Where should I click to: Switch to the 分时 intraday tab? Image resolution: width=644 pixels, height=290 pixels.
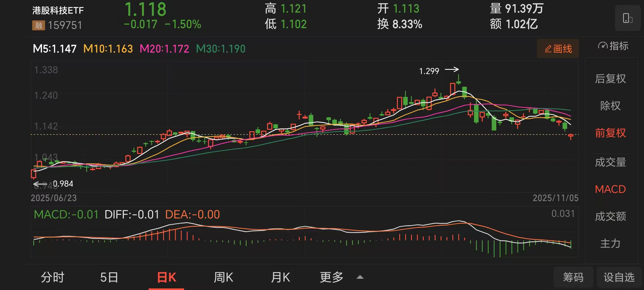click(53, 277)
